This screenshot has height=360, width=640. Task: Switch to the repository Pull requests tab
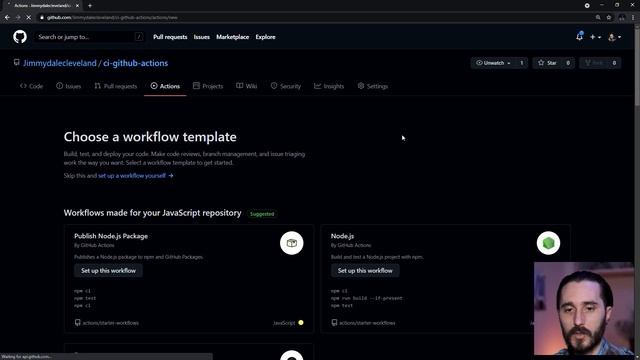(x=116, y=86)
